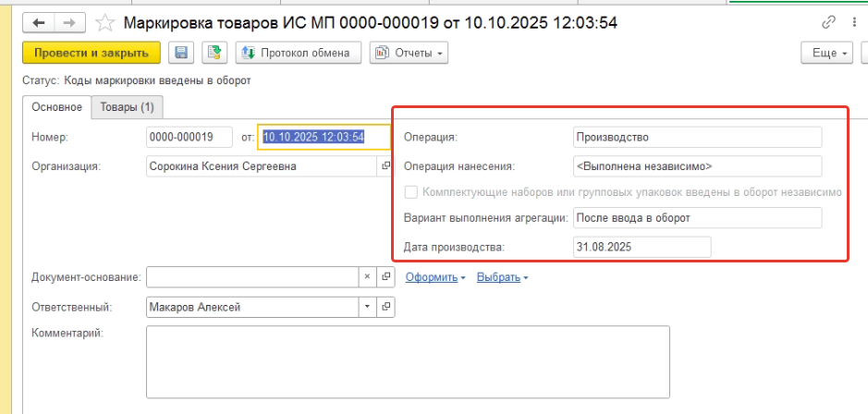
Task: Click the back navigation arrow
Action: pyautogui.click(x=41, y=22)
